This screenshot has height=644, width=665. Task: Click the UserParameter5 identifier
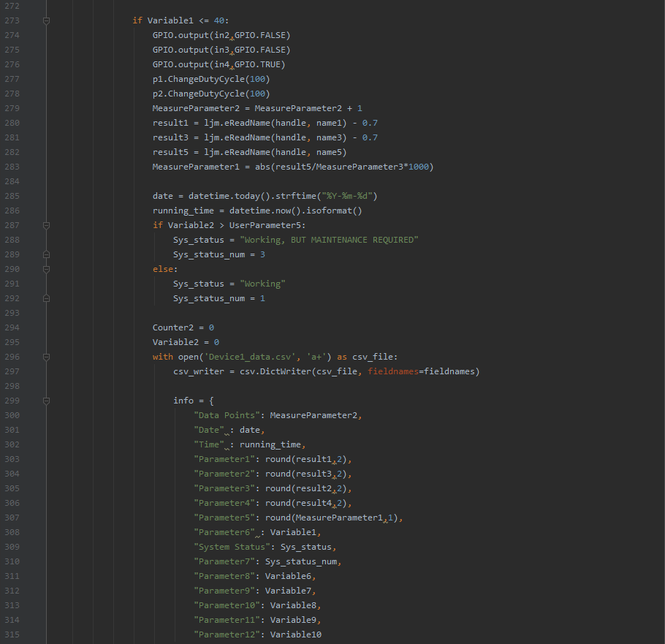pyautogui.click(x=265, y=225)
